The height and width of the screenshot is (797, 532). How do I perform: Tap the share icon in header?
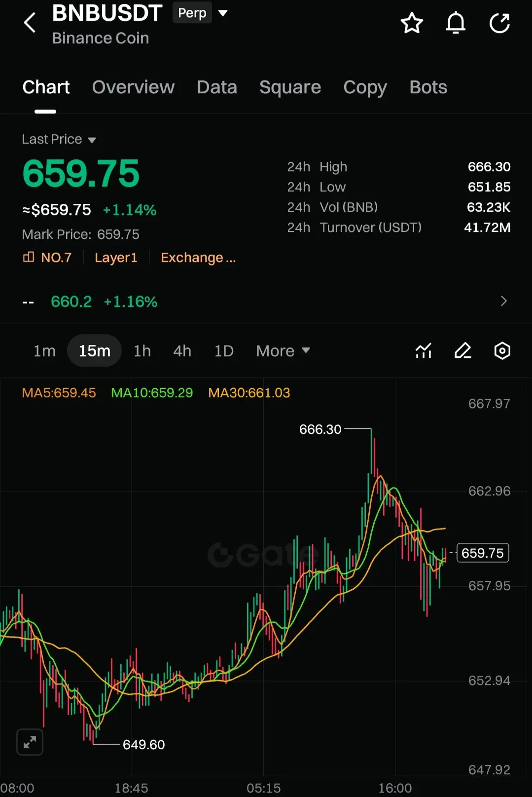[499, 23]
